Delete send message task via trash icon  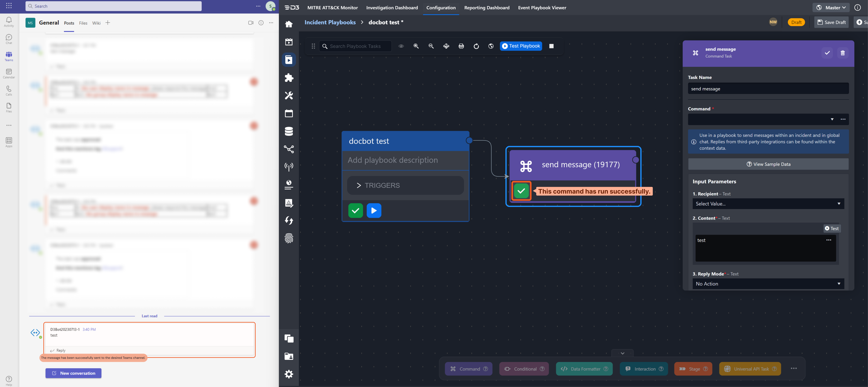coord(842,53)
